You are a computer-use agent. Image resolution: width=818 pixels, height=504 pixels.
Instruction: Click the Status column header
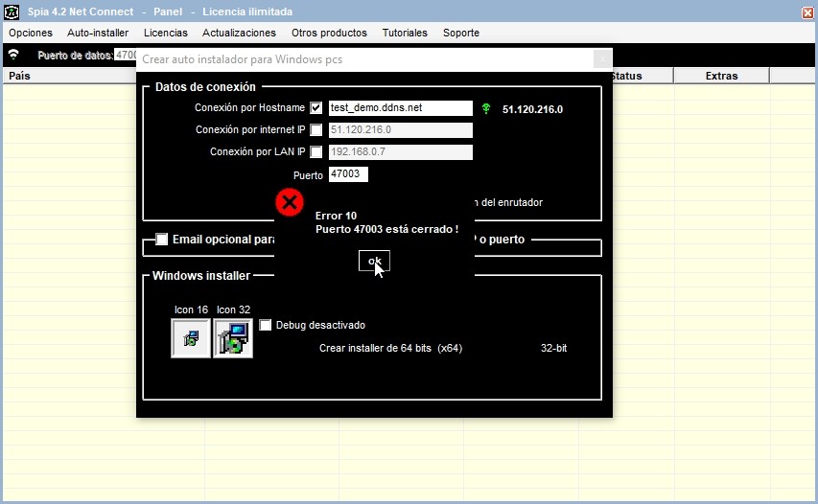(626, 76)
